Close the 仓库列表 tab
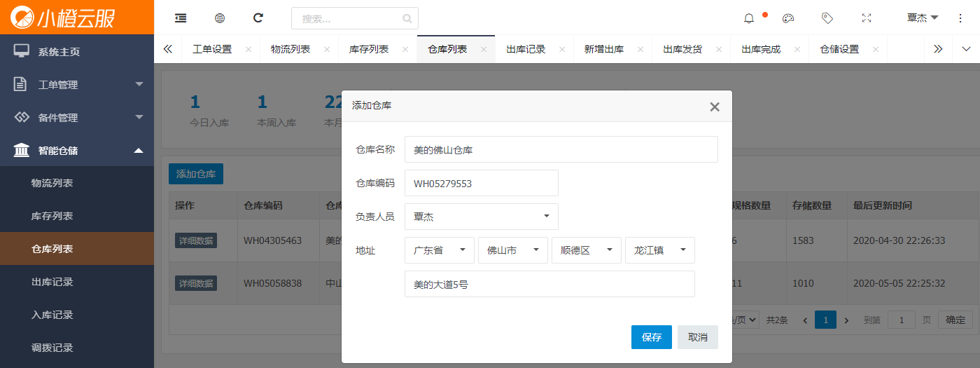Viewport: 980px width, 368px height. [x=484, y=50]
